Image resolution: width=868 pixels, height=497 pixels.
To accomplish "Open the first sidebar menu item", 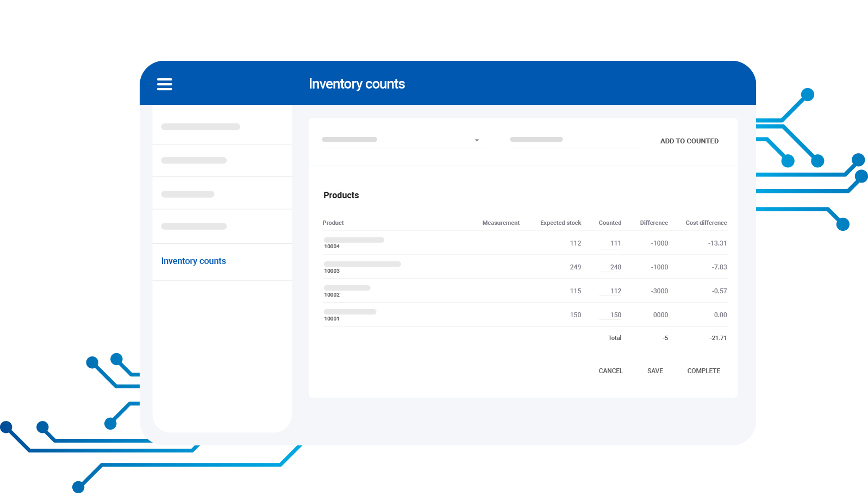I will point(201,127).
